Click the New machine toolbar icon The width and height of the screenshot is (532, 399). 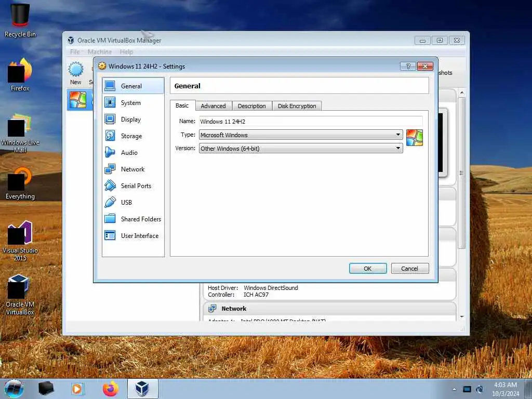point(76,73)
